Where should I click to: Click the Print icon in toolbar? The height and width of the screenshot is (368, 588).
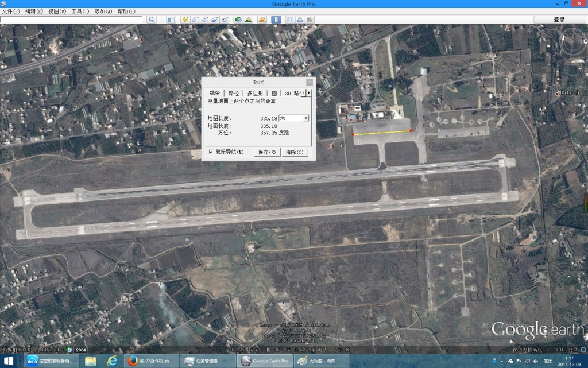[300, 20]
